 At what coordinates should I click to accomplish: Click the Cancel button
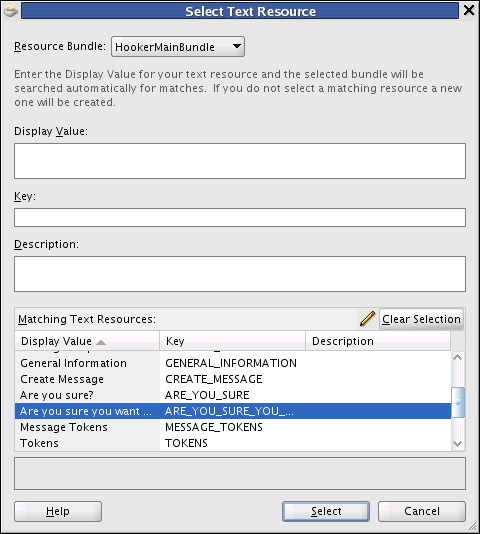[x=422, y=511]
